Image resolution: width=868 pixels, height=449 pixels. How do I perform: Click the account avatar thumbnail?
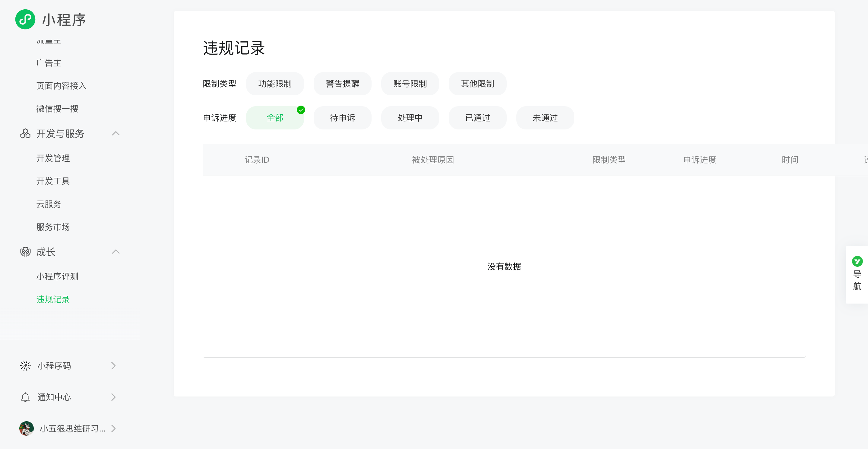pyautogui.click(x=26, y=428)
